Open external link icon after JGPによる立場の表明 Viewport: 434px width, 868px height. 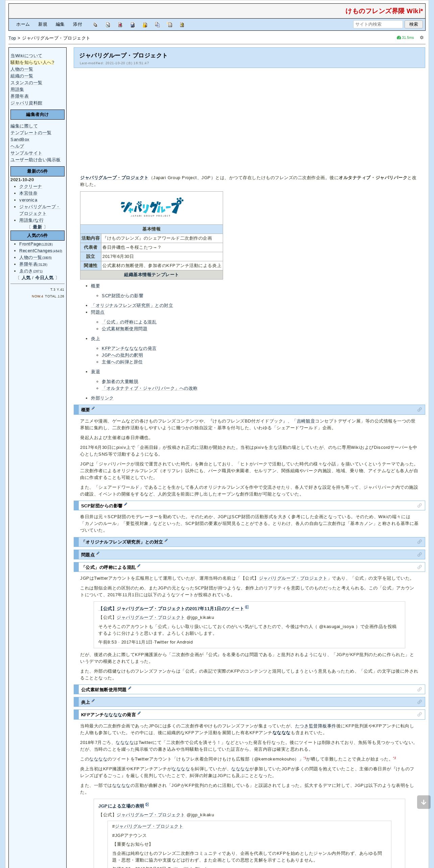147,805
